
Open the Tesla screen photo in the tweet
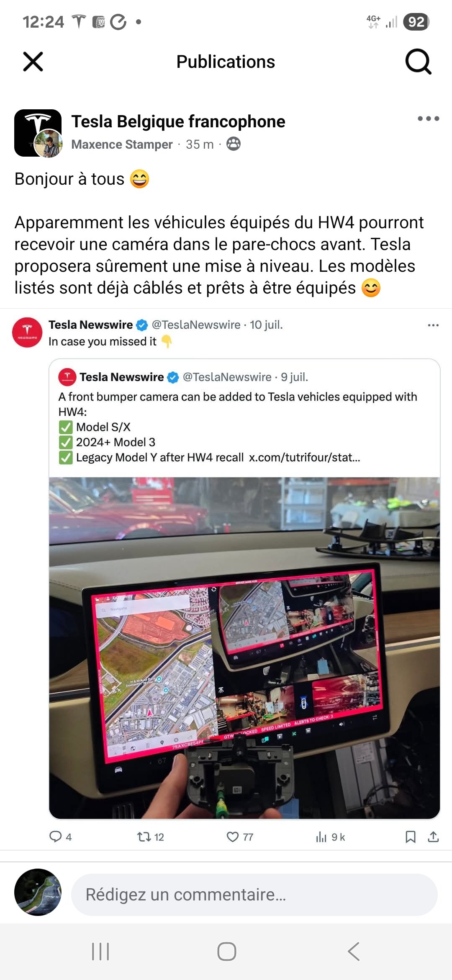[244, 648]
